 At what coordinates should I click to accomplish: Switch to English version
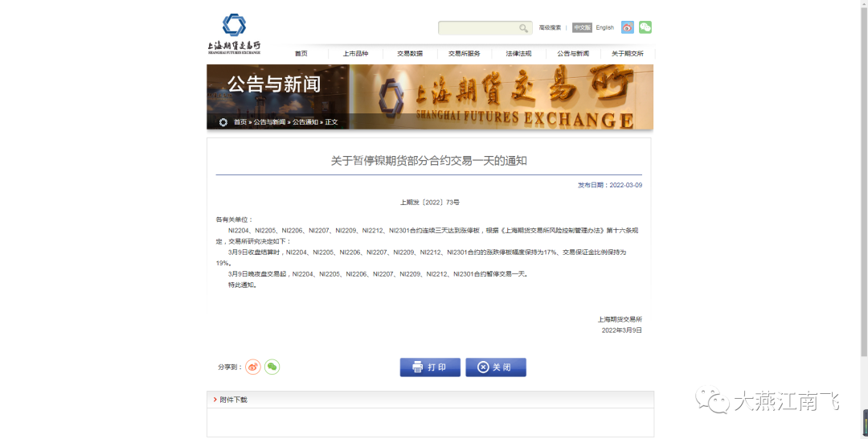[604, 27]
